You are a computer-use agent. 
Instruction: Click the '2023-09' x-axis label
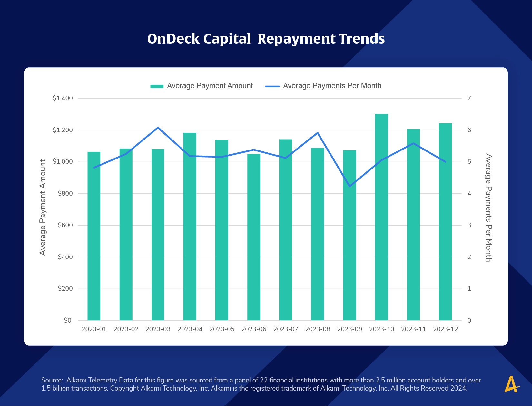(350, 329)
